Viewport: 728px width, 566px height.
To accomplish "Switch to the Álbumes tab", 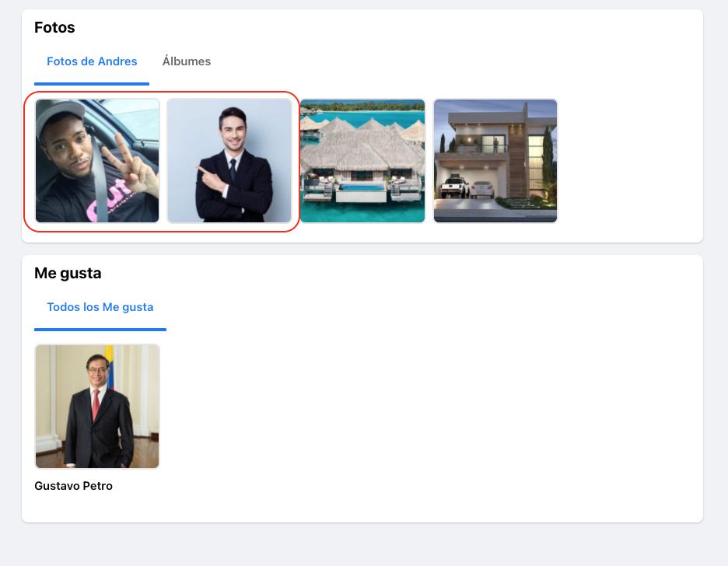I will 186,61.
